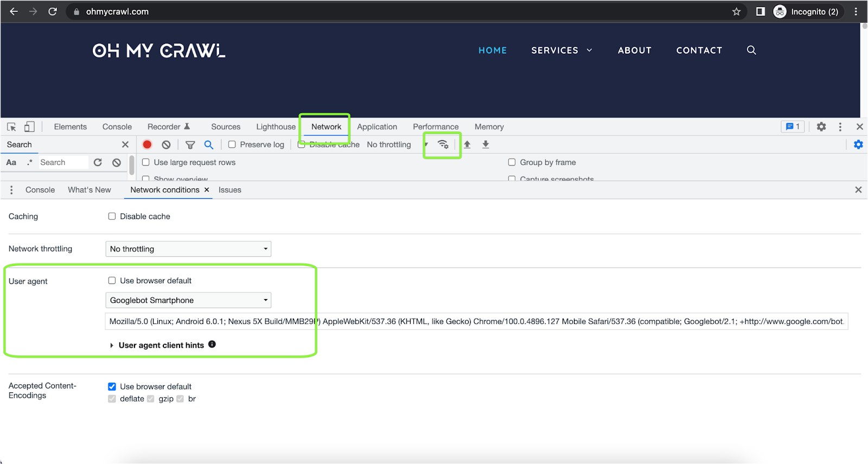Viewport: 868px width, 464px height.
Task: Check Use large request rows
Action: (146, 162)
